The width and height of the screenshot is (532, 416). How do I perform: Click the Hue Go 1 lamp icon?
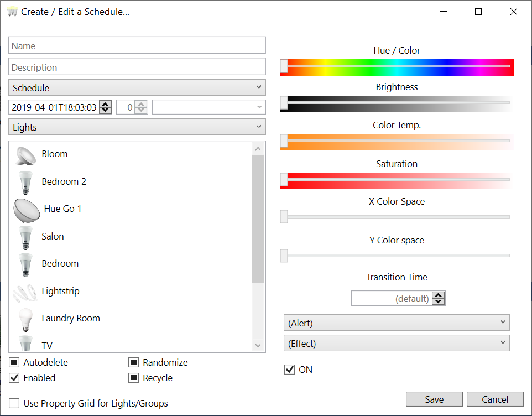tap(27, 210)
